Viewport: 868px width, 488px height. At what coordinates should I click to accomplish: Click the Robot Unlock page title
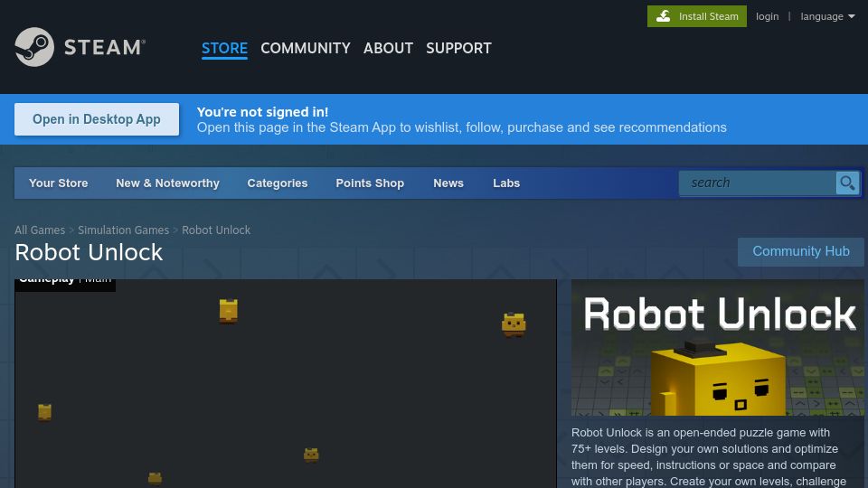point(89,252)
